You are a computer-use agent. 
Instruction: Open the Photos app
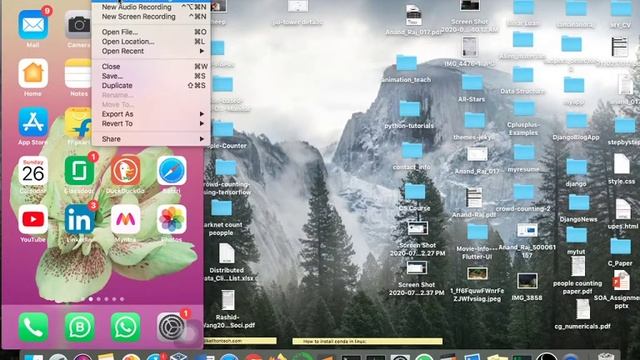point(172,220)
